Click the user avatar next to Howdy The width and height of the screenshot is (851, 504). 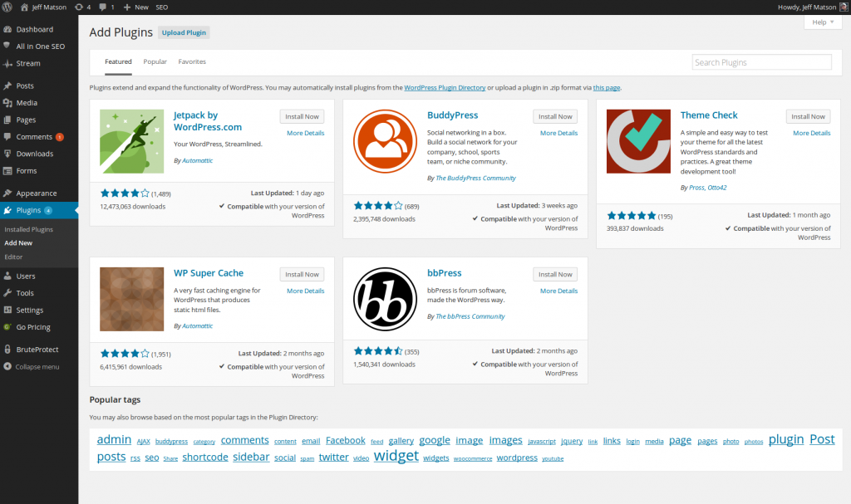(844, 7)
